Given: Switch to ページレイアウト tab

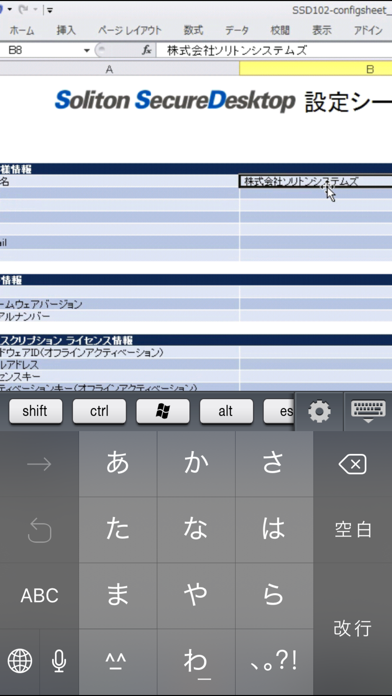Looking at the screenshot, I should [x=130, y=31].
